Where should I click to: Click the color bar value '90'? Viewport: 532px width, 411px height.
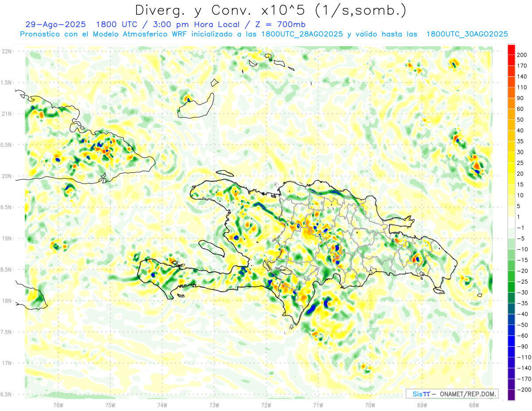click(x=520, y=98)
